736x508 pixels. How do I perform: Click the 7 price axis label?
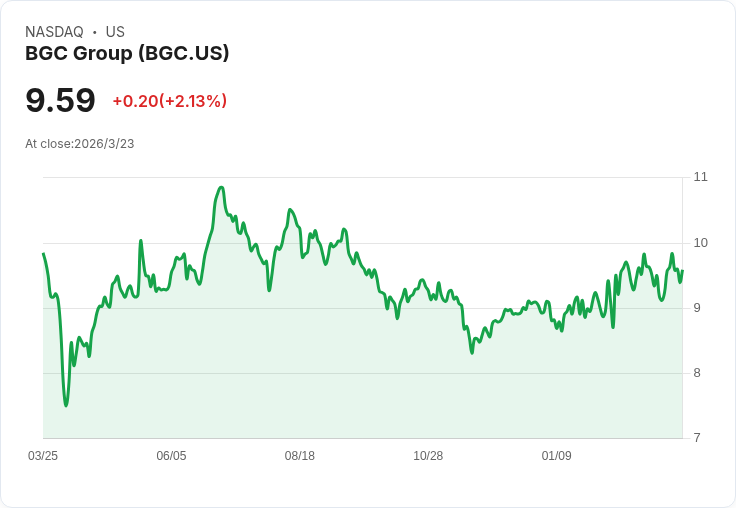[x=697, y=438]
